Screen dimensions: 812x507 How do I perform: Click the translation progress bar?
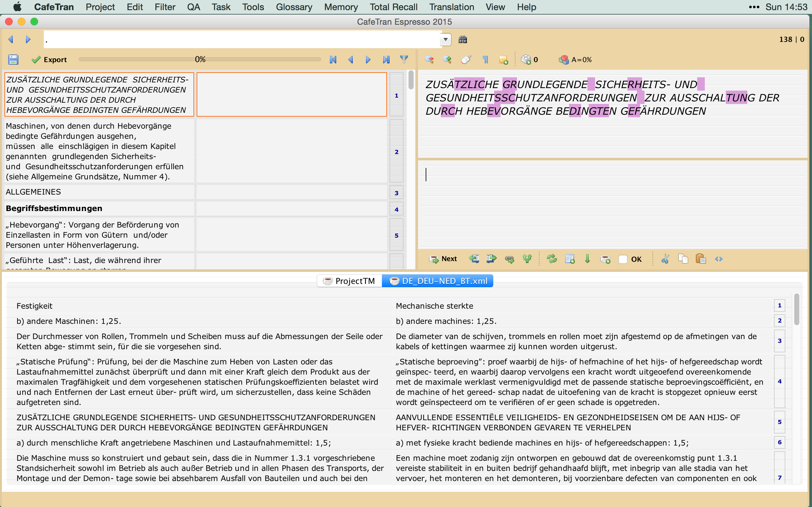tap(200, 59)
